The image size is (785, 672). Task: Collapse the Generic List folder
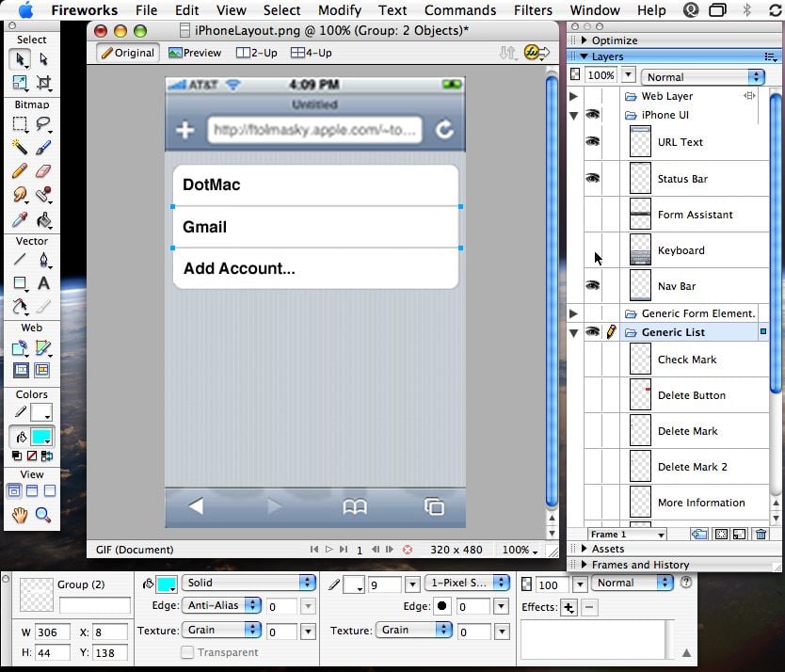574,332
